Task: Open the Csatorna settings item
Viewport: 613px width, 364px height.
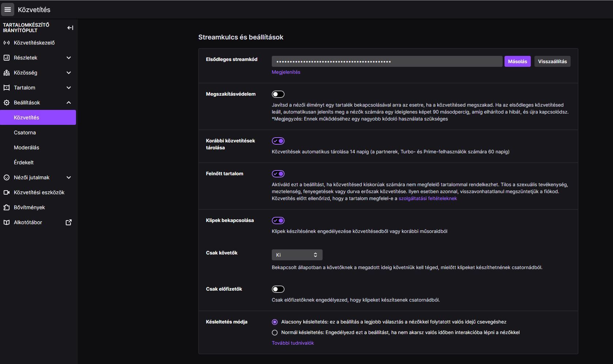Action: coord(25,133)
